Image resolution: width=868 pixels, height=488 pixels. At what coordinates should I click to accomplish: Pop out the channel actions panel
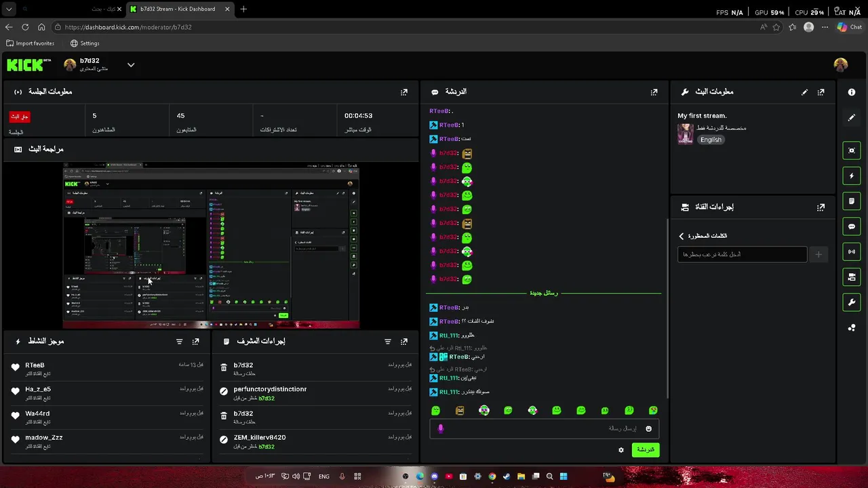pos(821,207)
